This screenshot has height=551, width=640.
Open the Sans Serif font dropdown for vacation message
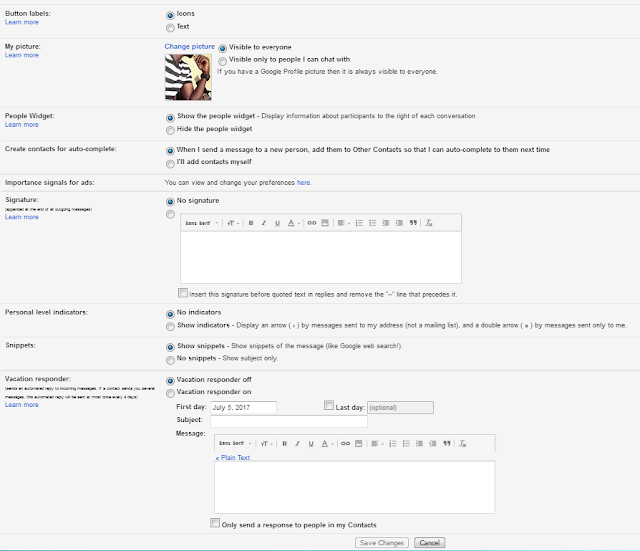pos(236,444)
